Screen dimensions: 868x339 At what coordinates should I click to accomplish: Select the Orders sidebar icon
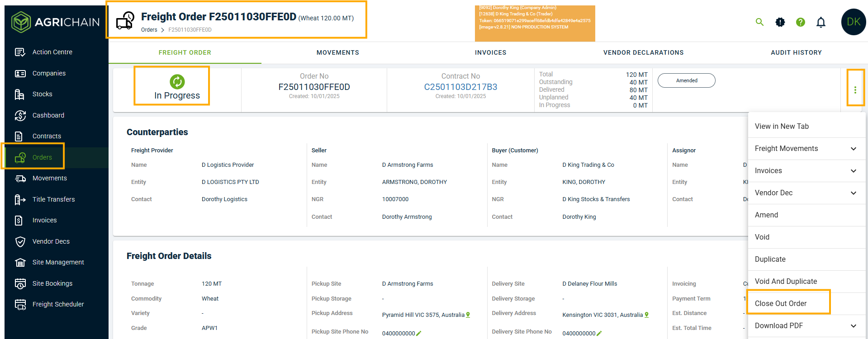click(x=20, y=157)
